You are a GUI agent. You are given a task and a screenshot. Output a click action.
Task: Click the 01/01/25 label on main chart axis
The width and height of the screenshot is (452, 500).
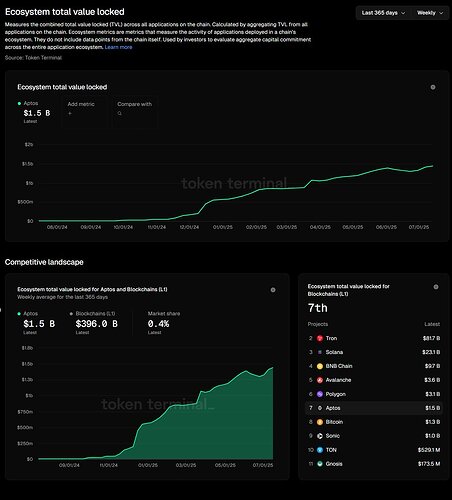tap(223, 227)
